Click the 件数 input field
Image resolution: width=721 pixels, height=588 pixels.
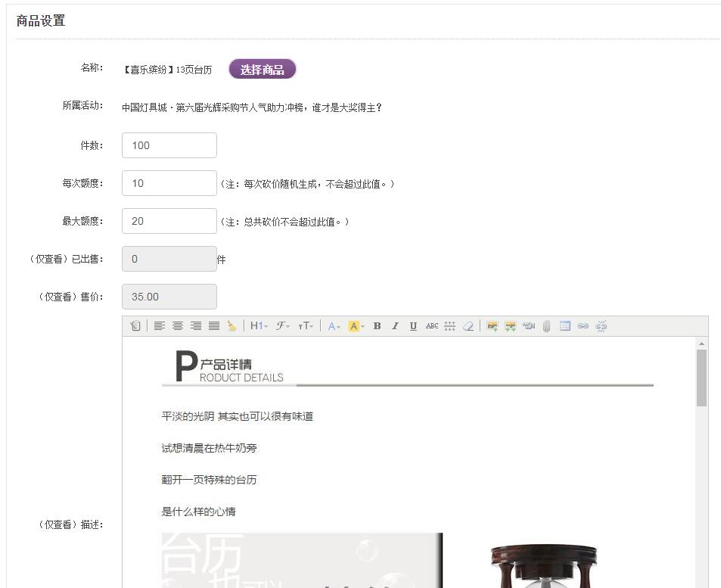(x=169, y=145)
